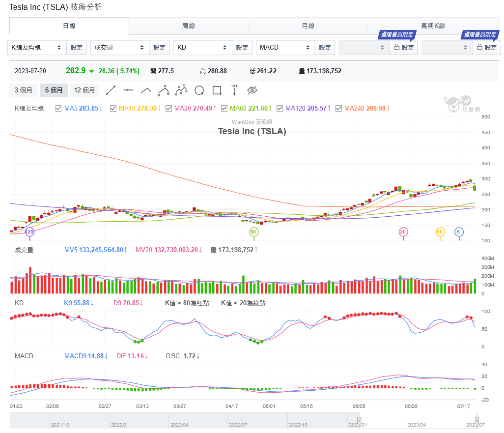Uncheck the MA10 moving average checkbox
This screenshot has width=504, height=433.
tap(113, 109)
